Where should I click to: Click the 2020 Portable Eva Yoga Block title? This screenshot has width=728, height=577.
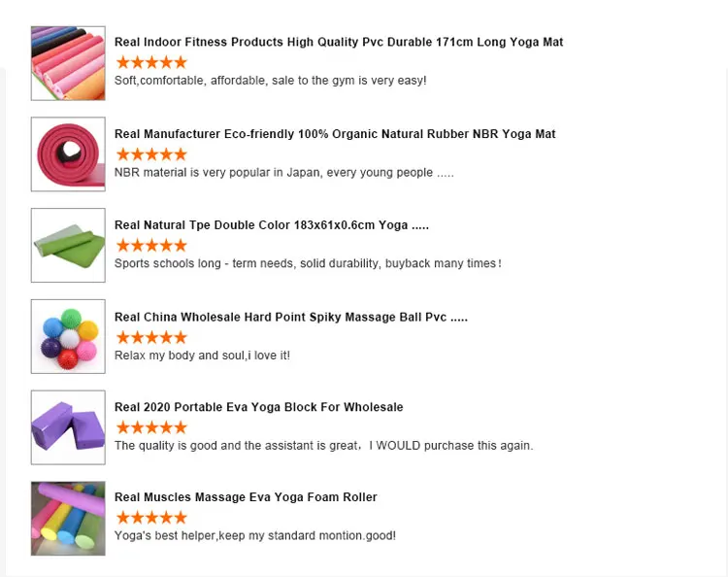(259, 407)
